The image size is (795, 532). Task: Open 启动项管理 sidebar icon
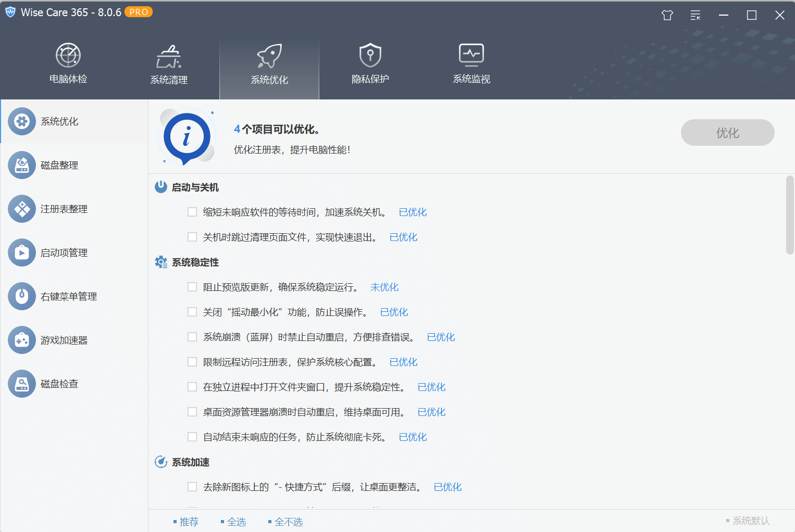pos(22,252)
